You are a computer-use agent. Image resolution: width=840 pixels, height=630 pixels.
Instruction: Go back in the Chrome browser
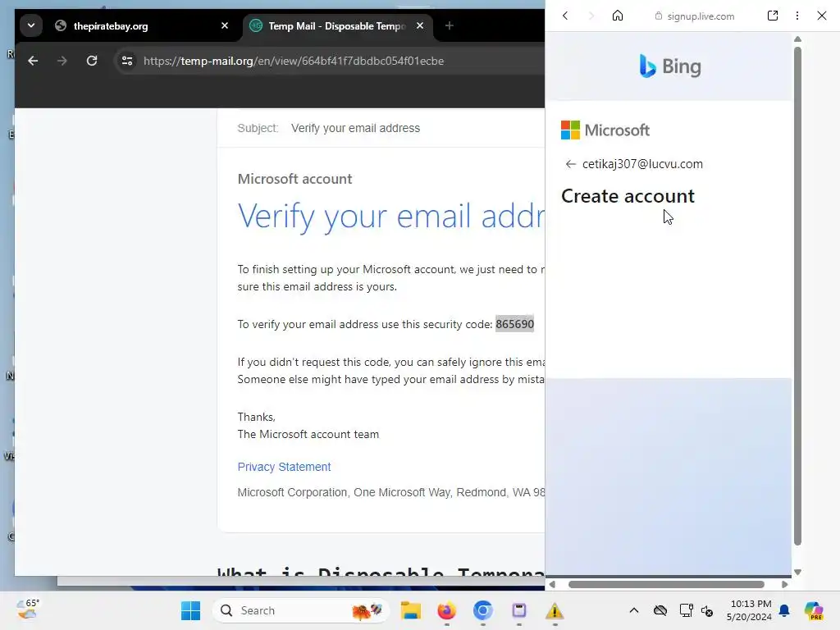[x=33, y=61]
